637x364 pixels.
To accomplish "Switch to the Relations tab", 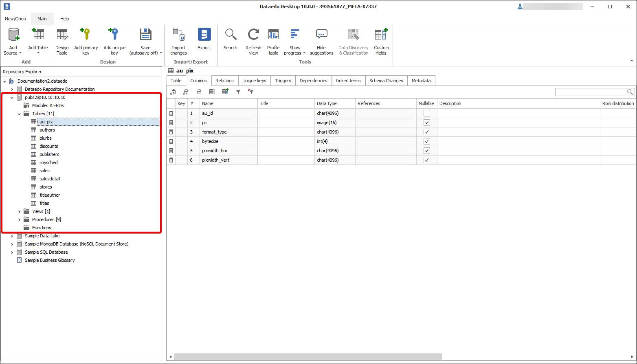I will point(224,81).
